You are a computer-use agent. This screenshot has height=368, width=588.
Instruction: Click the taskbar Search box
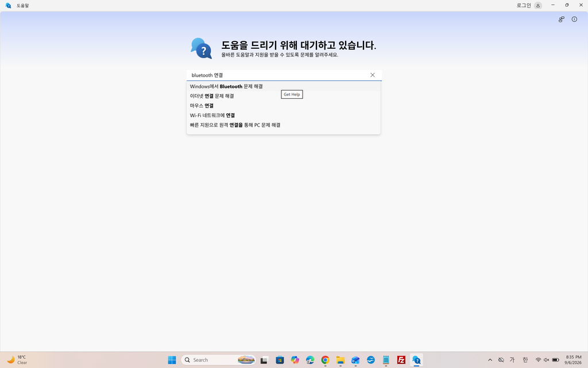[x=219, y=360]
